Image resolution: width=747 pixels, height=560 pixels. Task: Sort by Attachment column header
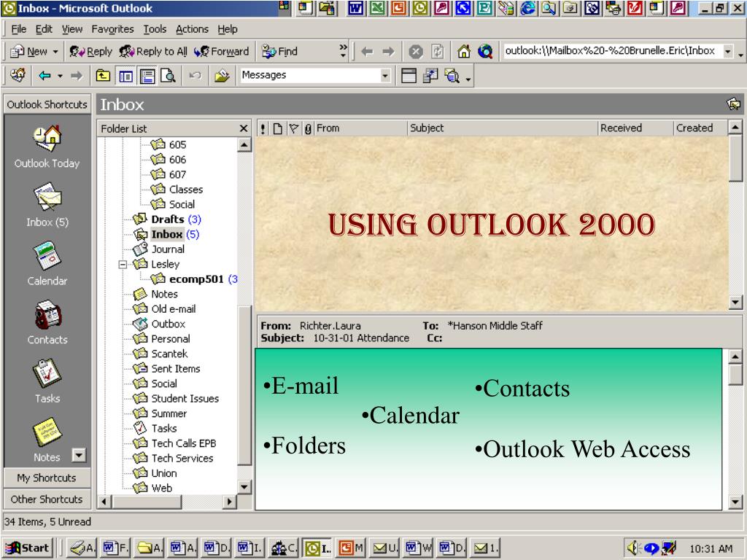pyautogui.click(x=308, y=128)
